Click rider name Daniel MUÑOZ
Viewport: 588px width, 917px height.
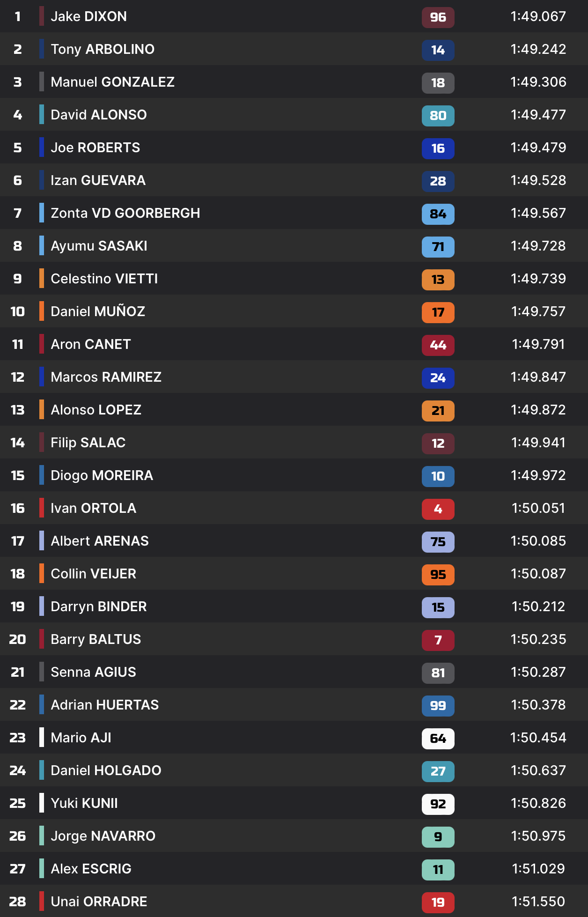coord(98,311)
